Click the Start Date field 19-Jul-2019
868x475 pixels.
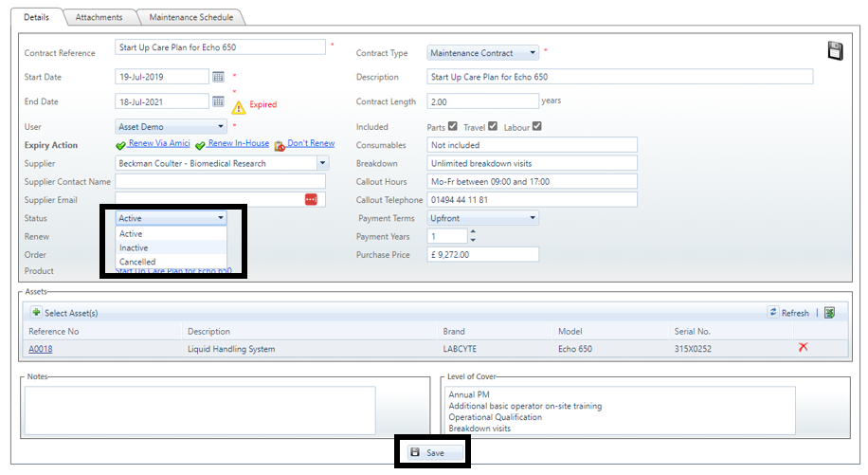[x=162, y=77]
